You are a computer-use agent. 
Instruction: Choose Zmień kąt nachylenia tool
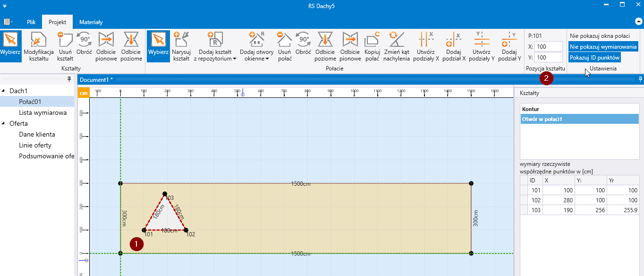click(x=396, y=40)
